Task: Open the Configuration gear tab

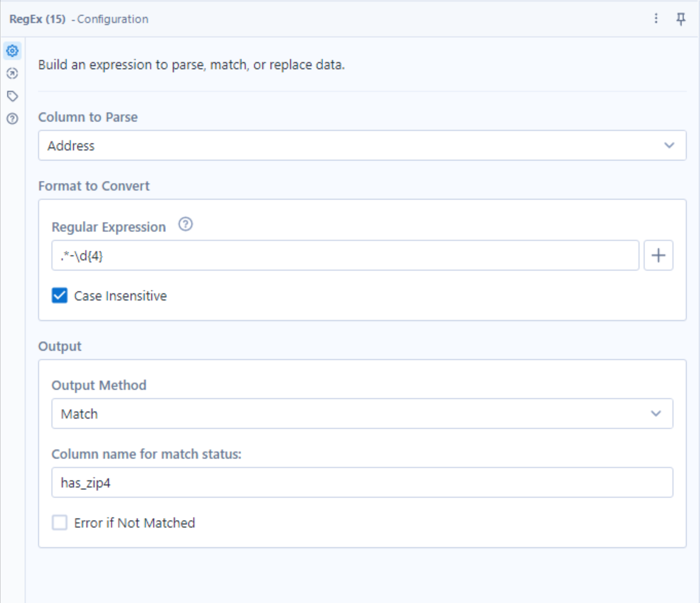Action: (x=12, y=51)
